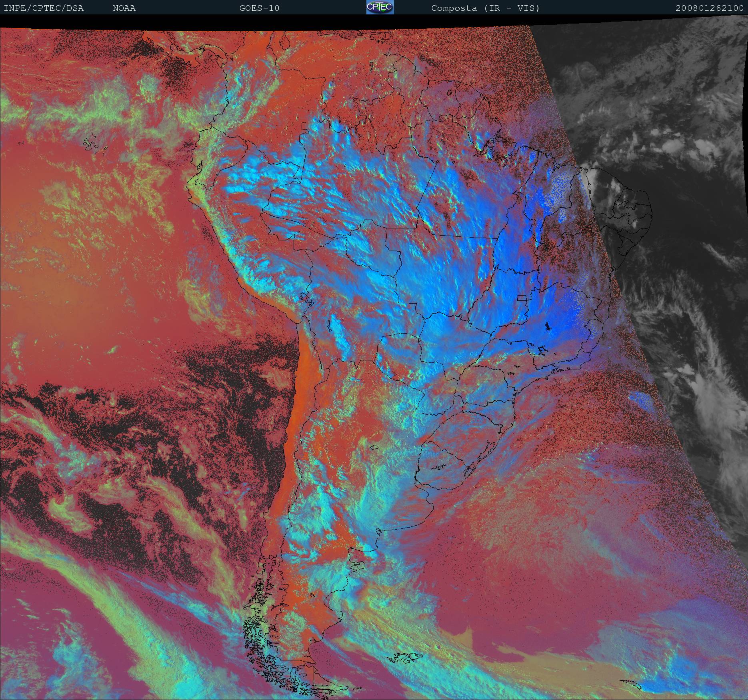Click the Composta (IR - VIS) title

485,8
